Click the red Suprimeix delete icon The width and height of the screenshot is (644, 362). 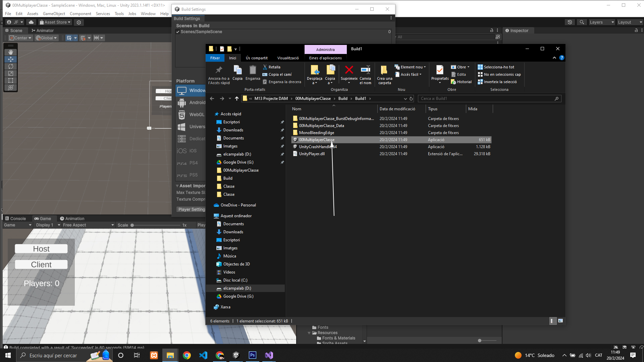tap(349, 70)
